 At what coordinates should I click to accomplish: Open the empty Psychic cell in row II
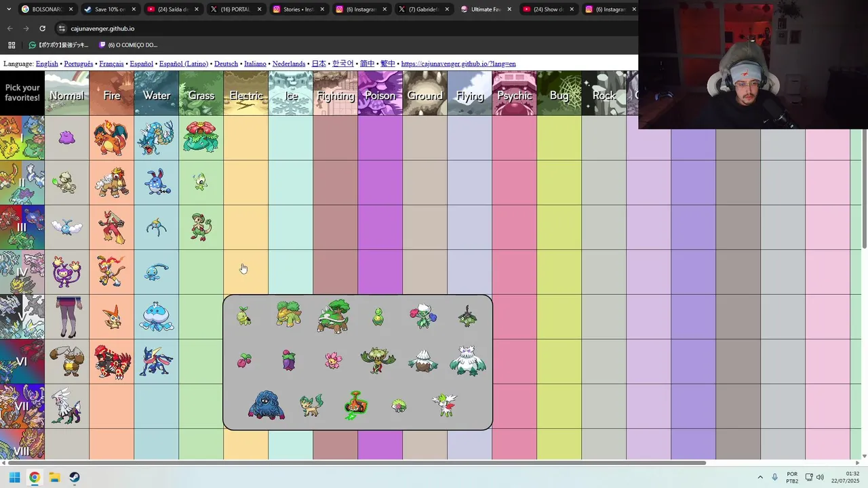tap(514, 182)
